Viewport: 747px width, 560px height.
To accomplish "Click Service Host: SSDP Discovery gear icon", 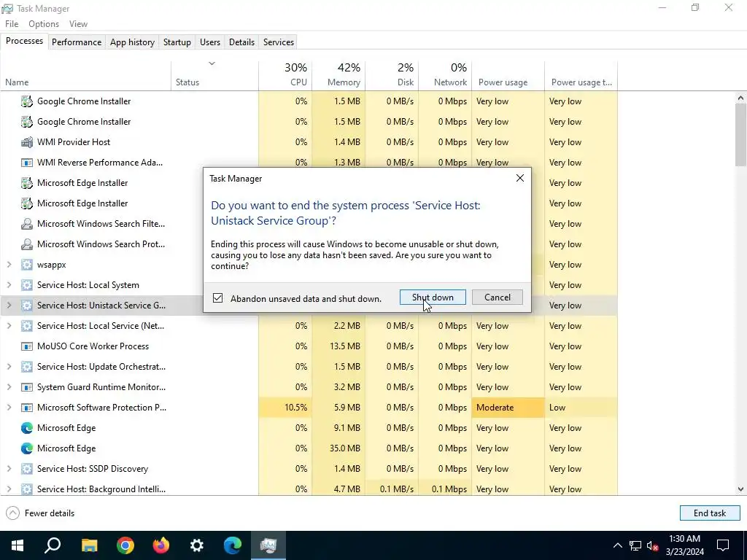I will (27, 469).
